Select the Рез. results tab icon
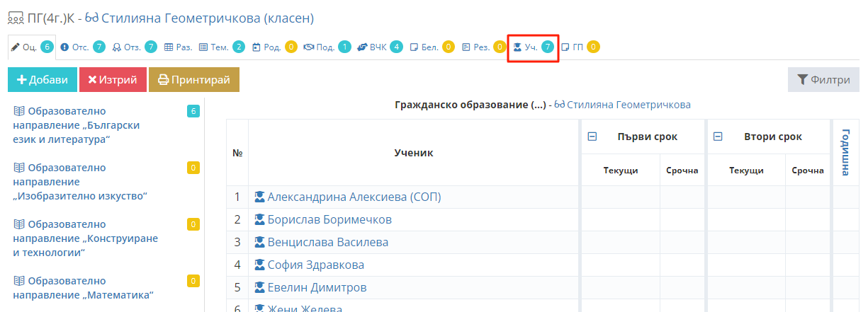The height and width of the screenshot is (312, 868). (466, 47)
